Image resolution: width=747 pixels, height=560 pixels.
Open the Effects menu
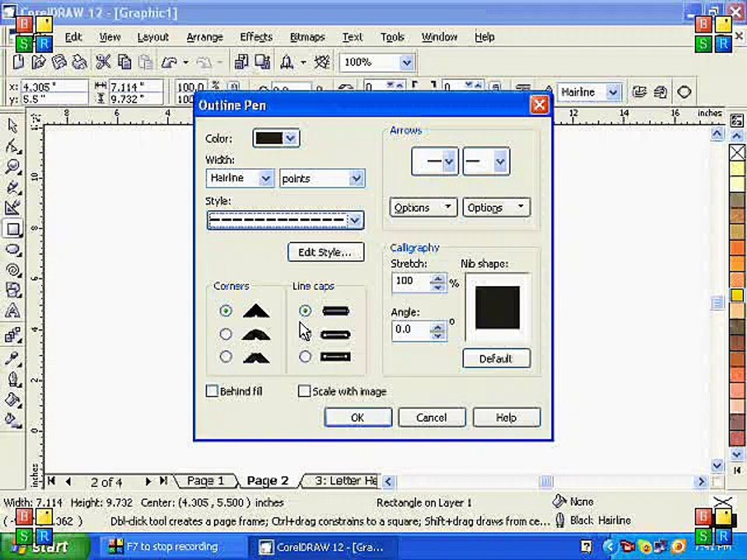256,37
